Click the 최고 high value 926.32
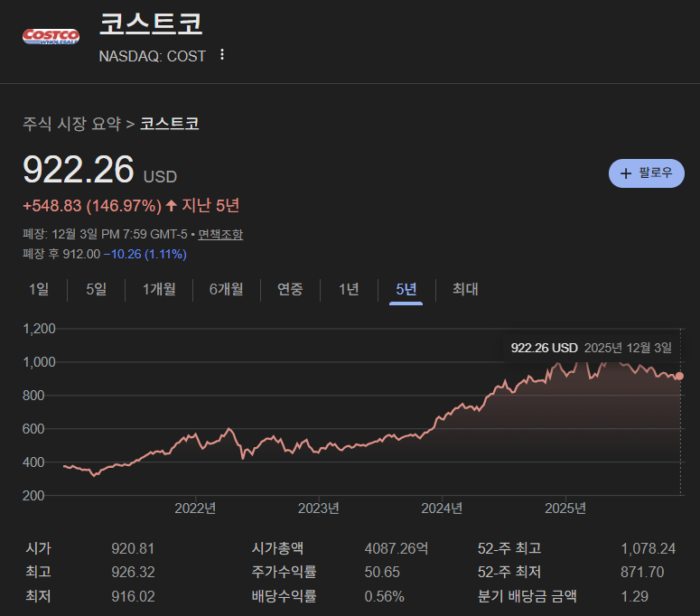Viewport: 700px width, 616px height. 133,573
